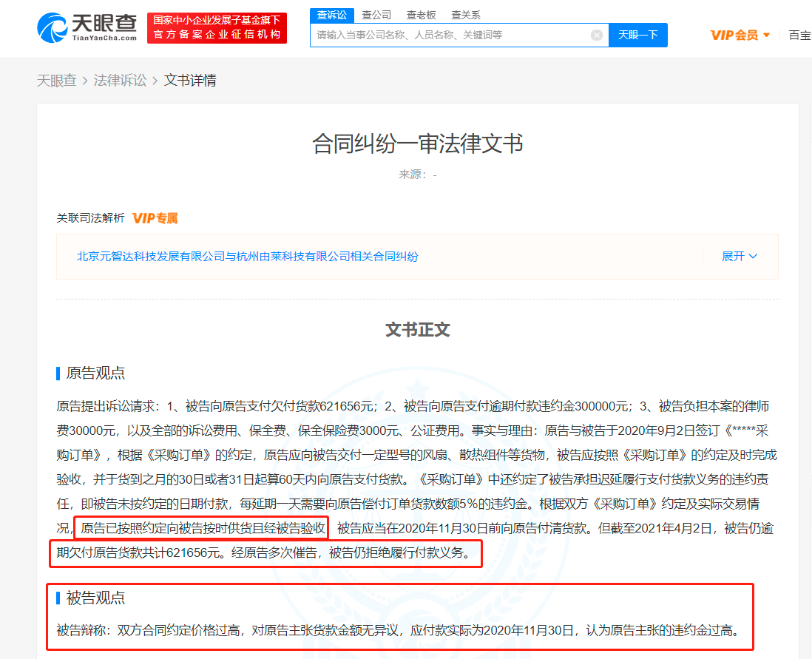
Task: Go to 天眼查 home via breadcrumb
Action: click(56, 81)
